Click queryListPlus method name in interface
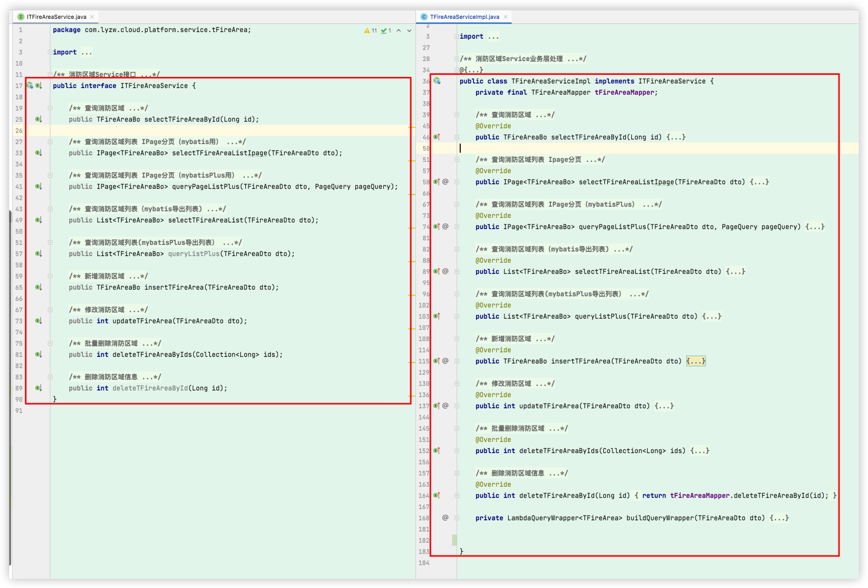This screenshot has width=868, height=588. coord(193,254)
